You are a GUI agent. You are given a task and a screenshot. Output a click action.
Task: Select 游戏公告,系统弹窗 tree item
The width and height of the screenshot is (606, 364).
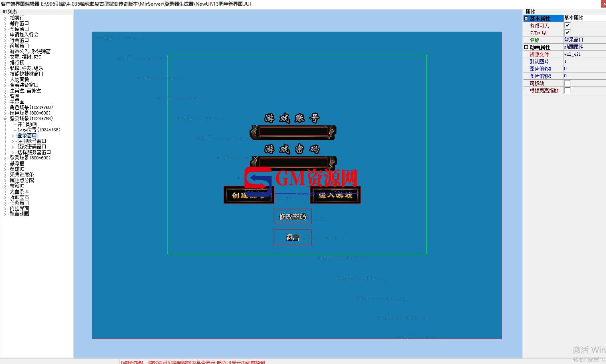pyautogui.click(x=30, y=52)
